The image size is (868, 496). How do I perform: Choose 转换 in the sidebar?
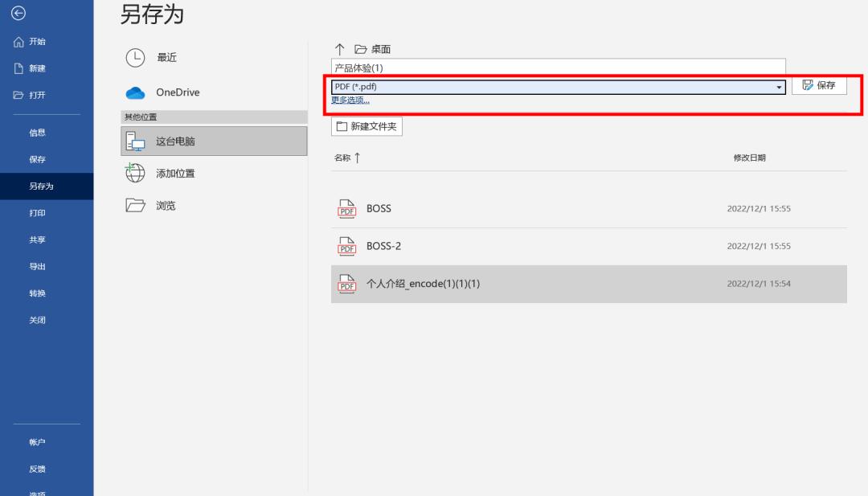(x=37, y=293)
